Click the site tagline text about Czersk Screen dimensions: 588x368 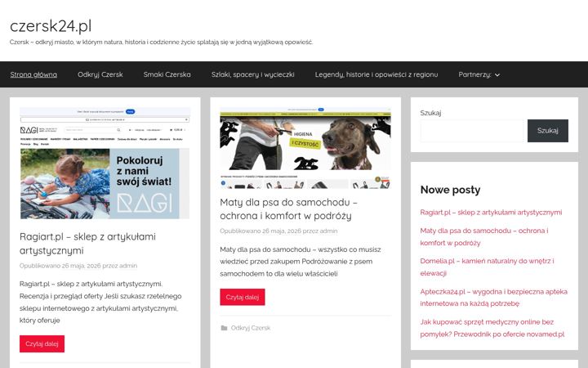(x=161, y=42)
